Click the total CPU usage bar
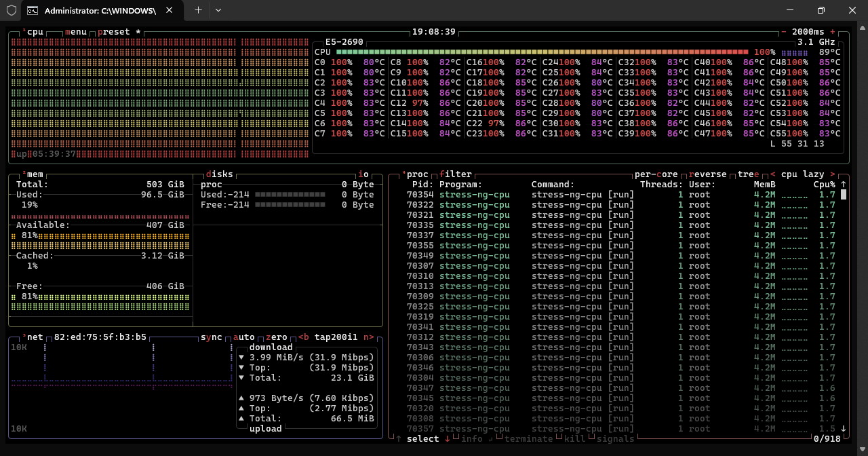The height and width of the screenshot is (456, 868). pyautogui.click(x=542, y=52)
